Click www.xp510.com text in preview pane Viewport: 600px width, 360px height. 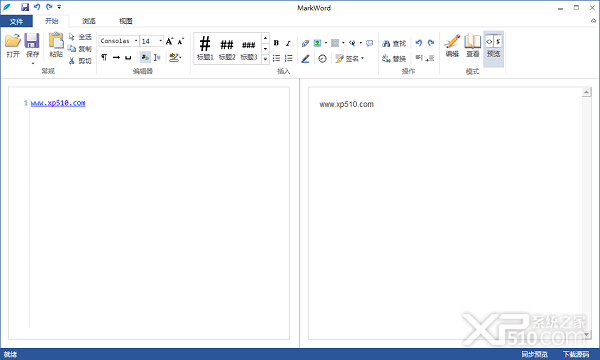[346, 104]
